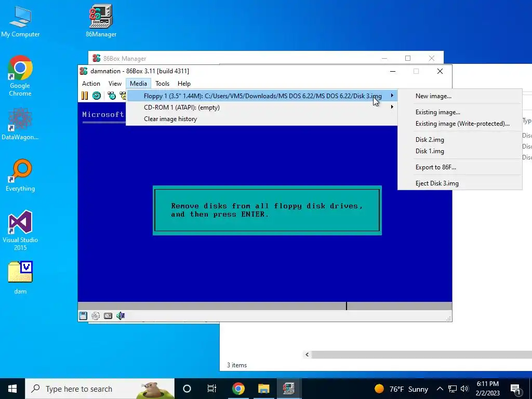Click the green hard reset toolbar icon
532x399 pixels.
97,96
